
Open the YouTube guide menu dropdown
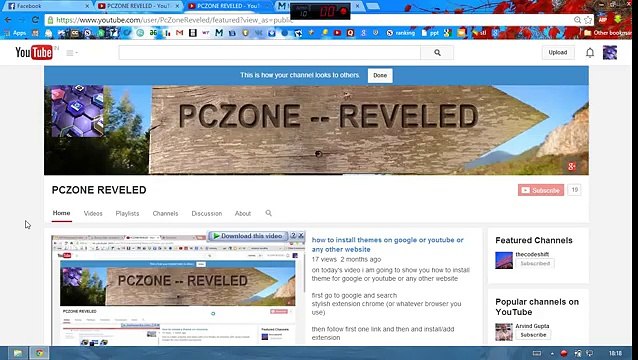(72, 53)
